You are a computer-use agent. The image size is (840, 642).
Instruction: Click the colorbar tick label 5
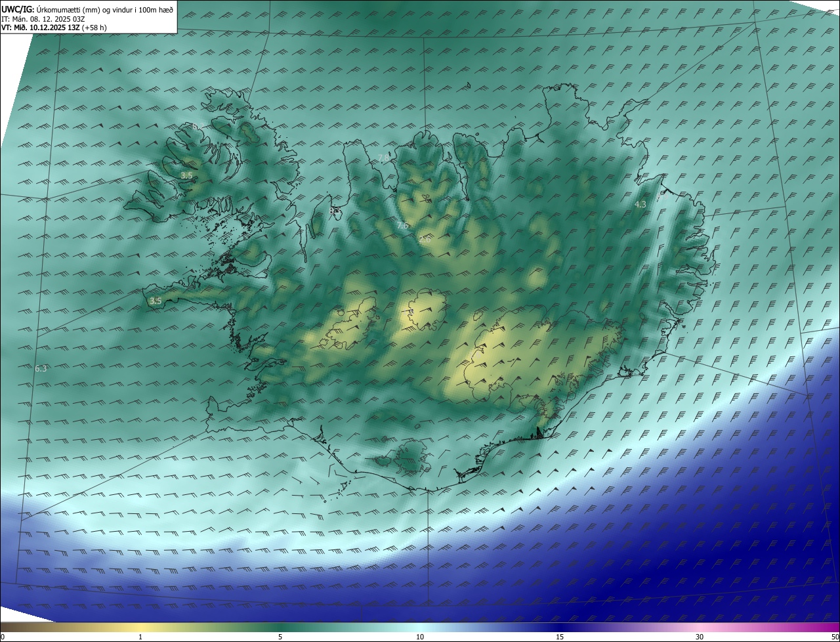tap(280, 637)
